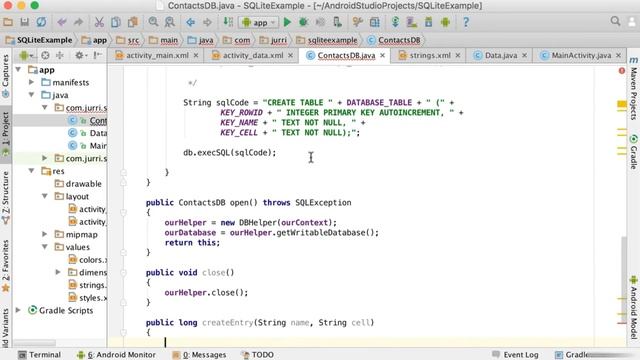Image resolution: width=640 pixels, height=360 pixels.
Task: Collapse the values folder
Action: [x=45, y=247]
